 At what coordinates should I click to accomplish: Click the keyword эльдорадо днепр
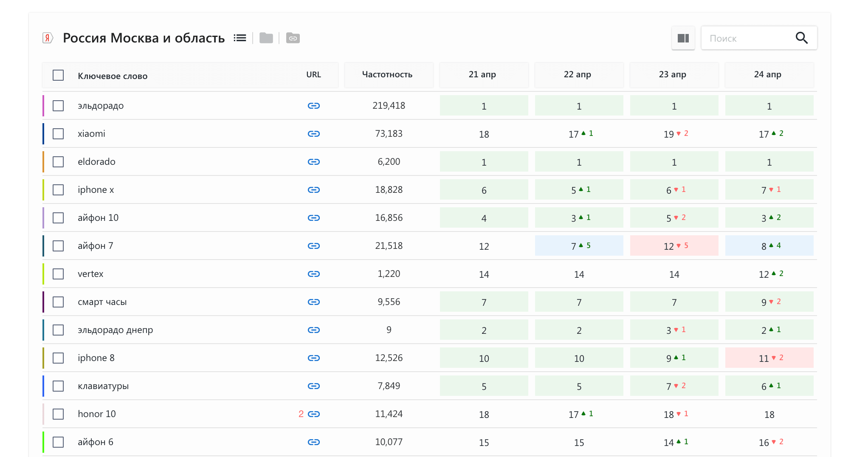click(x=116, y=330)
